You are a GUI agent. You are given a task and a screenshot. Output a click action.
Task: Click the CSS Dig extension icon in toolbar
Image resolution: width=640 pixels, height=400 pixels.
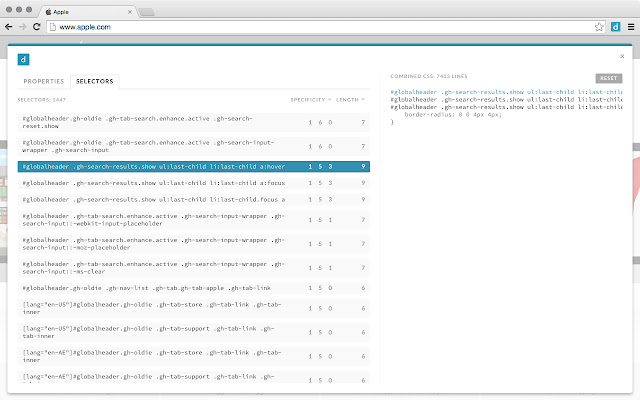[615, 27]
